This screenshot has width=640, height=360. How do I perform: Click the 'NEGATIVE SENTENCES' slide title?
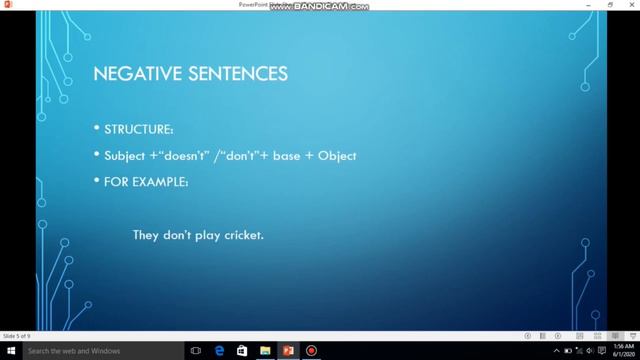click(191, 74)
